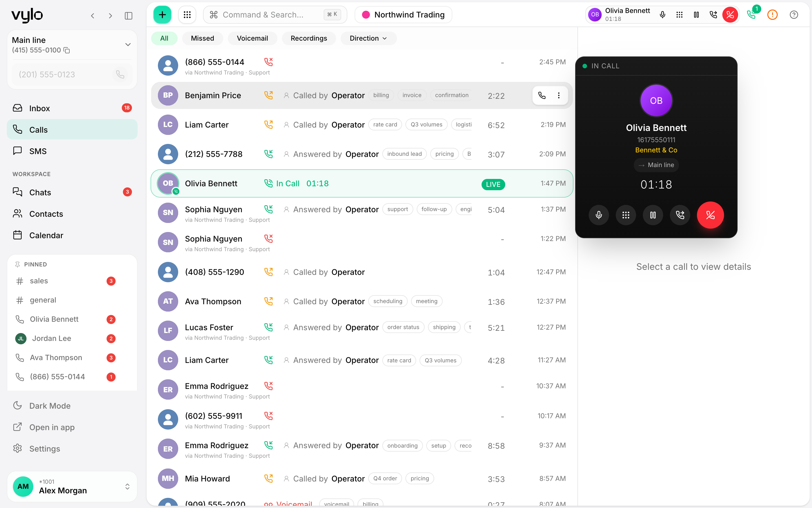Navigate forward with the right arrow

point(111,16)
